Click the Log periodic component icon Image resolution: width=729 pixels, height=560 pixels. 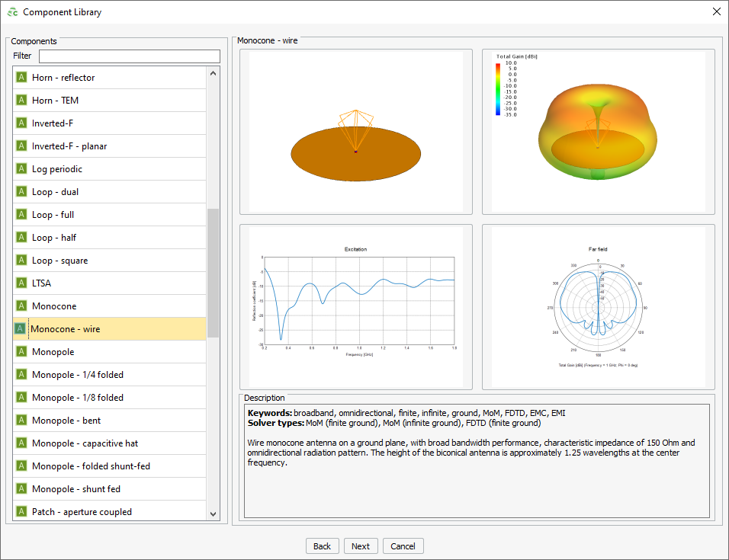(21, 169)
